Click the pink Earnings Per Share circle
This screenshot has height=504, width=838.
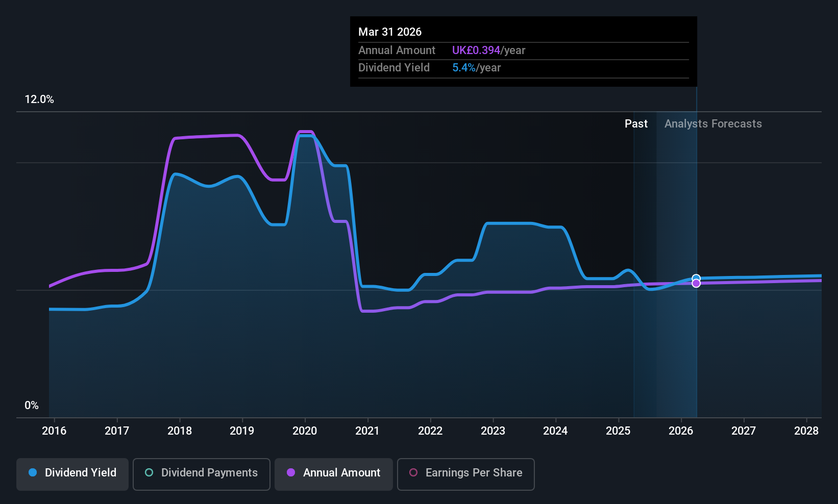(x=413, y=472)
